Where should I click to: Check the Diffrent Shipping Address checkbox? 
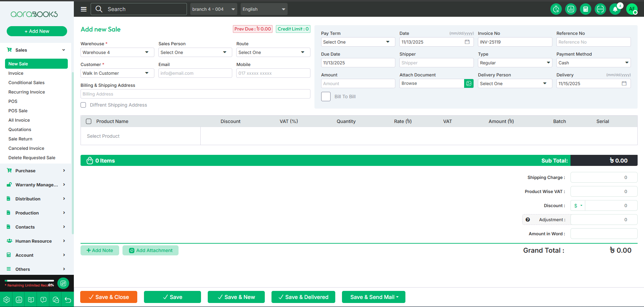pos(83,105)
